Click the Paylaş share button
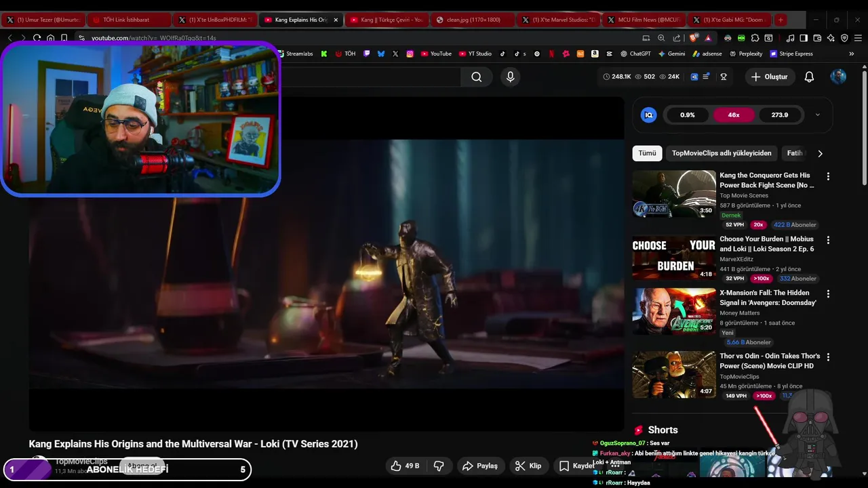 tap(480, 466)
